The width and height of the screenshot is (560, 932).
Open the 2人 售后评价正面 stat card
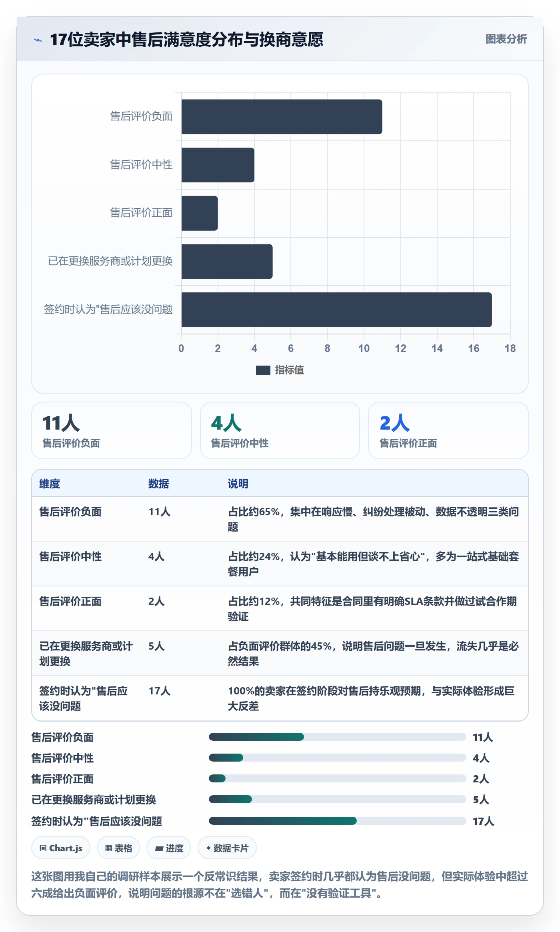[448, 430]
